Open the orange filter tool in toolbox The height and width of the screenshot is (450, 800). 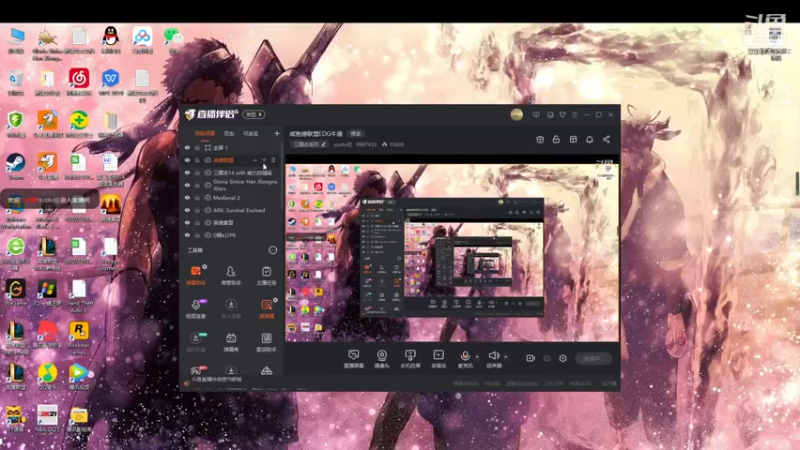pos(266,309)
